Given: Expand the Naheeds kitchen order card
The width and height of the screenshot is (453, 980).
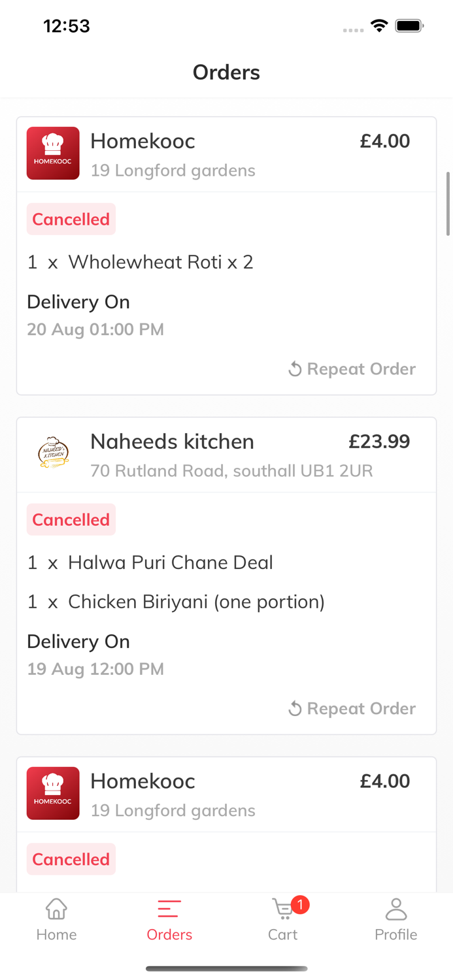Looking at the screenshot, I should (226, 574).
